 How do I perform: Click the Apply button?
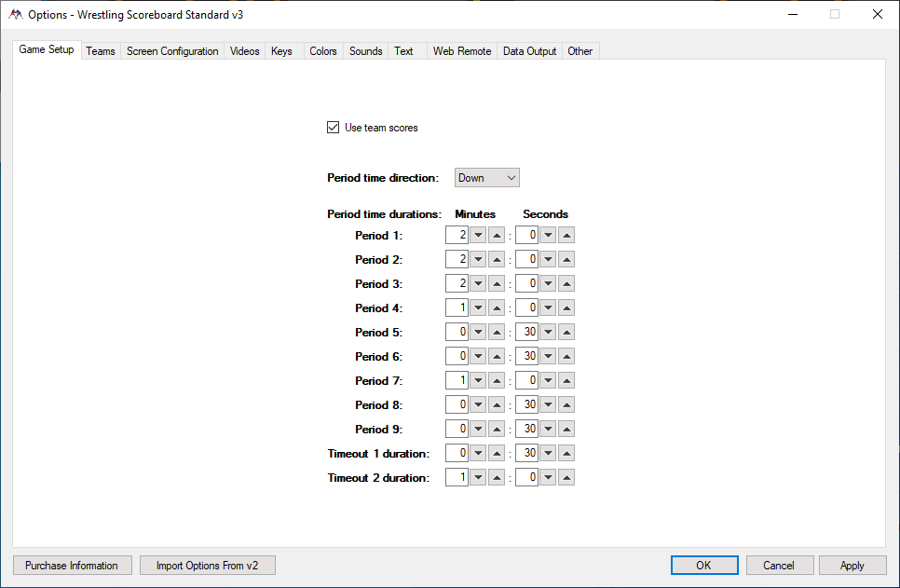852,566
